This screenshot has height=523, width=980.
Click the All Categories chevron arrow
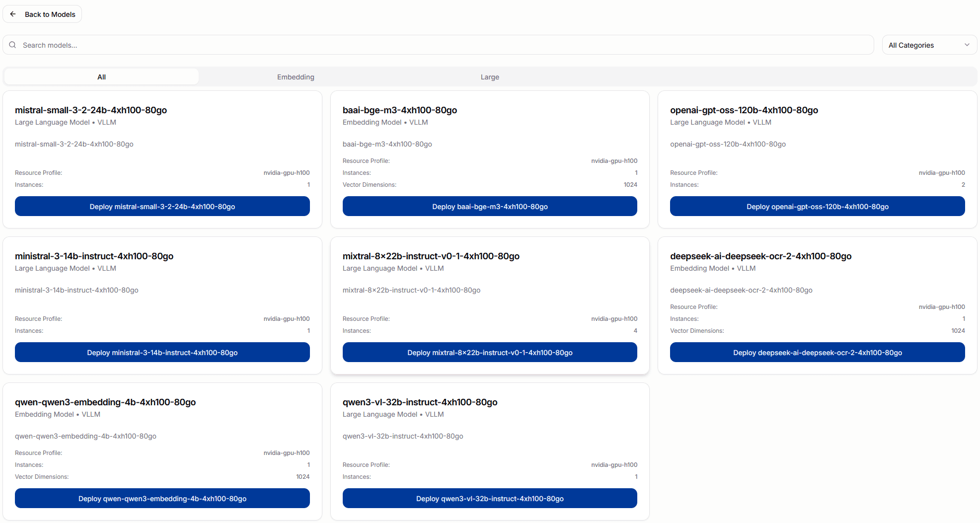(967, 45)
